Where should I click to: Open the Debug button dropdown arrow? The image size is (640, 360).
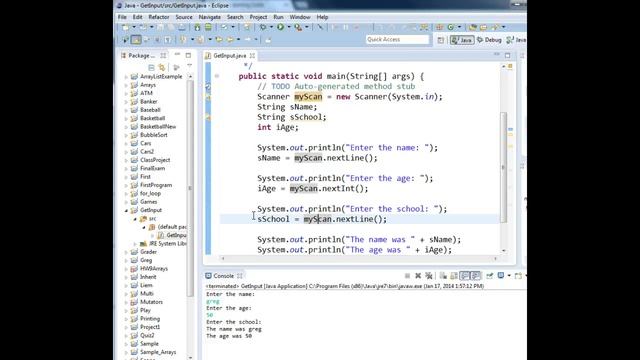[x=271, y=27]
